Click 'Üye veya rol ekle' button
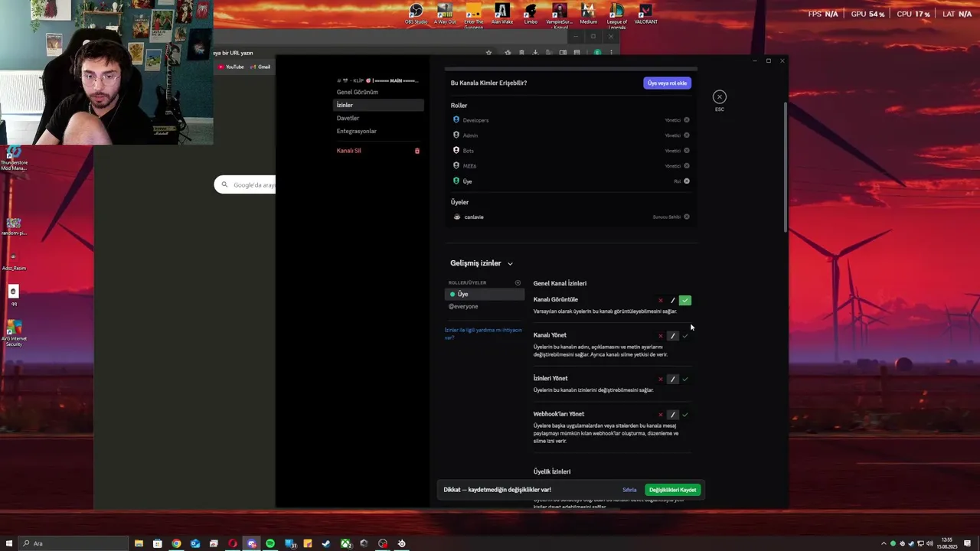The width and height of the screenshot is (980, 551). tap(668, 83)
